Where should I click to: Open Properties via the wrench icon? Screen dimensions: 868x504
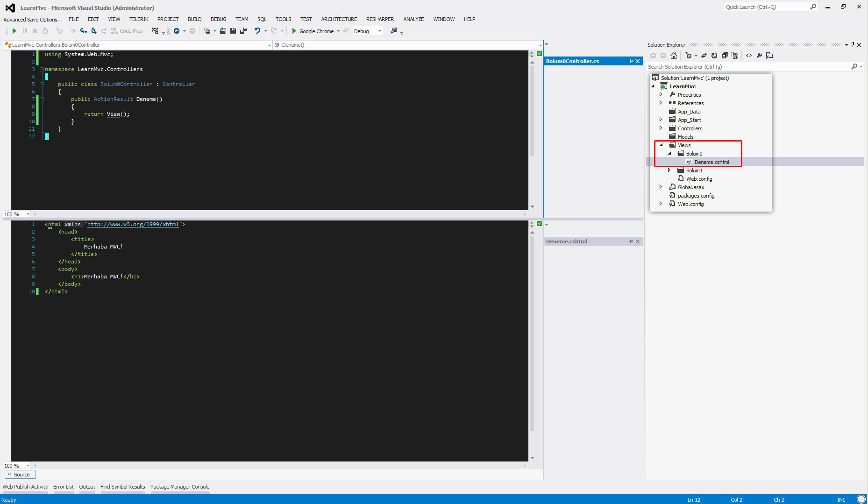[758, 56]
